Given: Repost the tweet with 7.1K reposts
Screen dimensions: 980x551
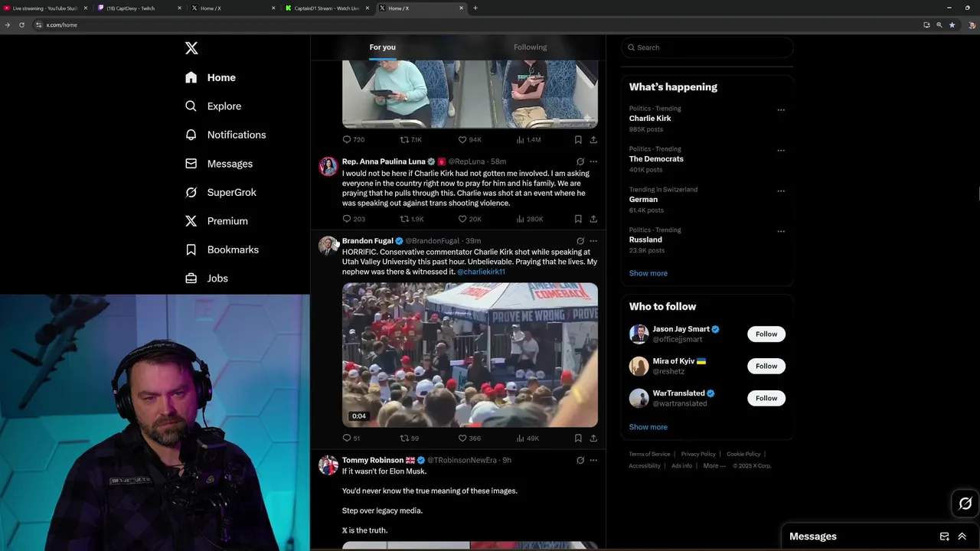Looking at the screenshot, I should (411, 140).
